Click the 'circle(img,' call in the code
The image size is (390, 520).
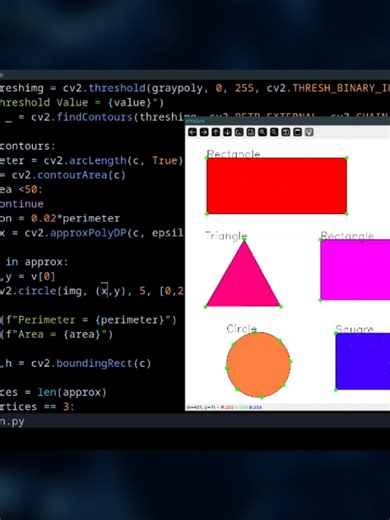click(x=50, y=291)
